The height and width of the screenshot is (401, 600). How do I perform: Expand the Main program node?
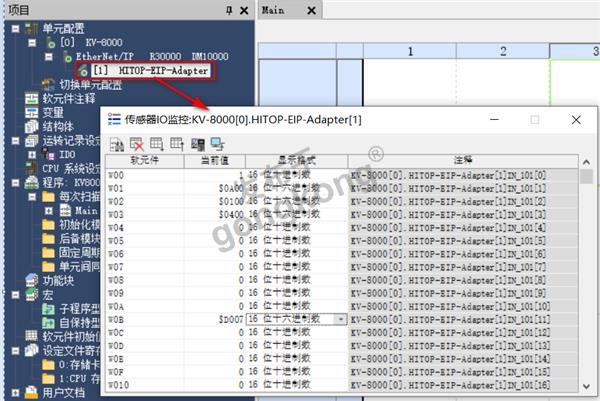[x=49, y=211]
